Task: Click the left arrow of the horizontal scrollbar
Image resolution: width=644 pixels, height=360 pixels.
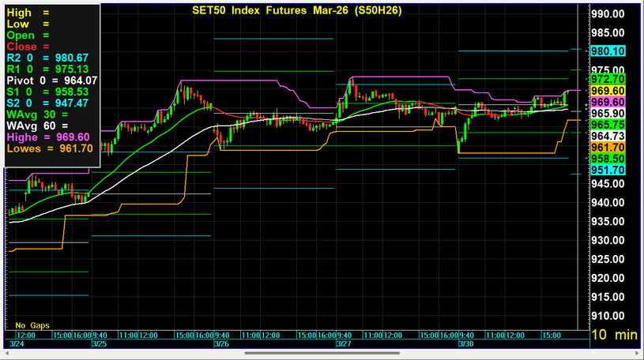Action: pyautogui.click(x=7, y=353)
